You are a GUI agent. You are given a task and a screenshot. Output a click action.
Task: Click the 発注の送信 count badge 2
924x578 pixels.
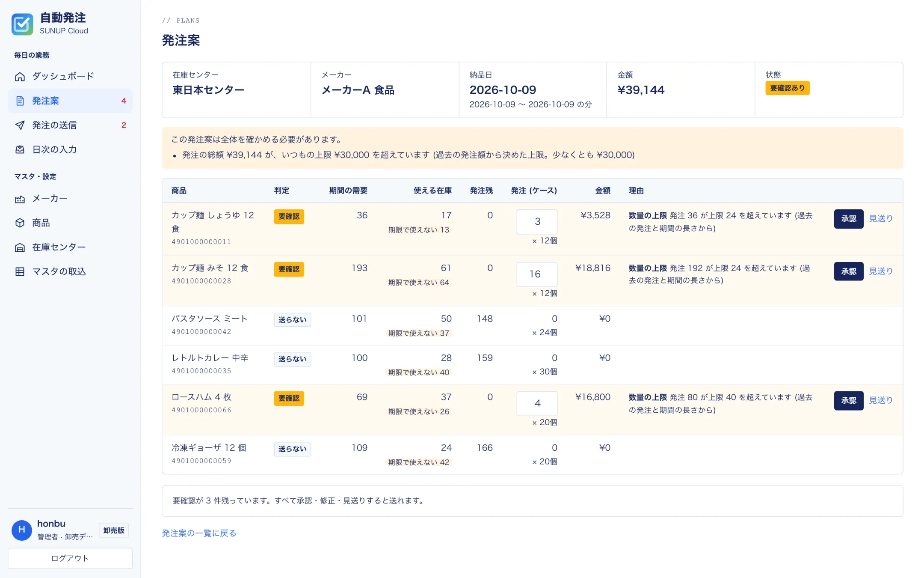[124, 125]
